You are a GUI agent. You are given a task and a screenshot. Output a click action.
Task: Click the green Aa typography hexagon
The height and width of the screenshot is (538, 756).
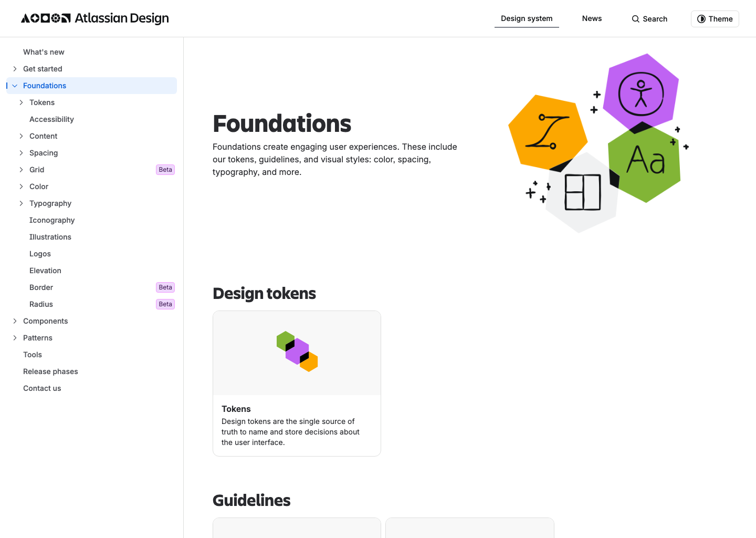[645, 163]
